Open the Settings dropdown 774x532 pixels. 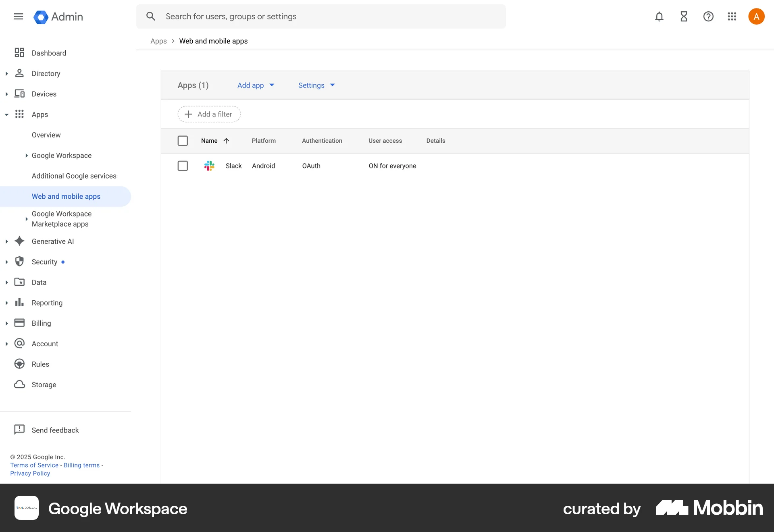click(316, 85)
